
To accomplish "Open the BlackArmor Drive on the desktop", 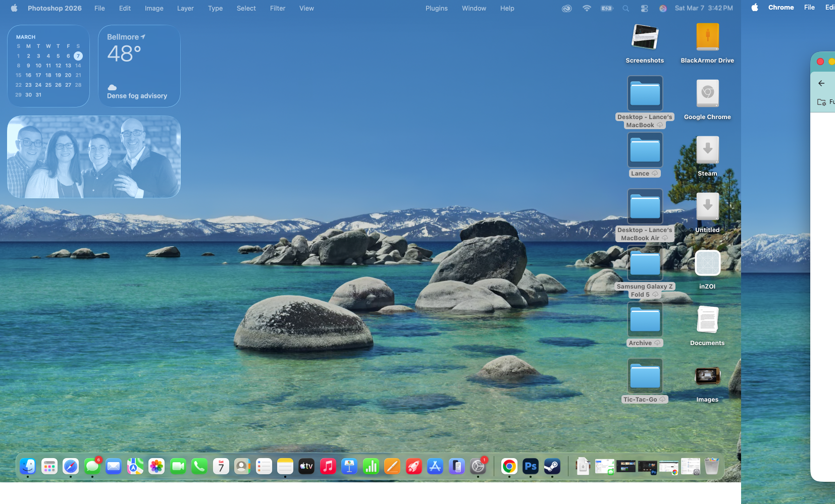I will pyautogui.click(x=707, y=37).
